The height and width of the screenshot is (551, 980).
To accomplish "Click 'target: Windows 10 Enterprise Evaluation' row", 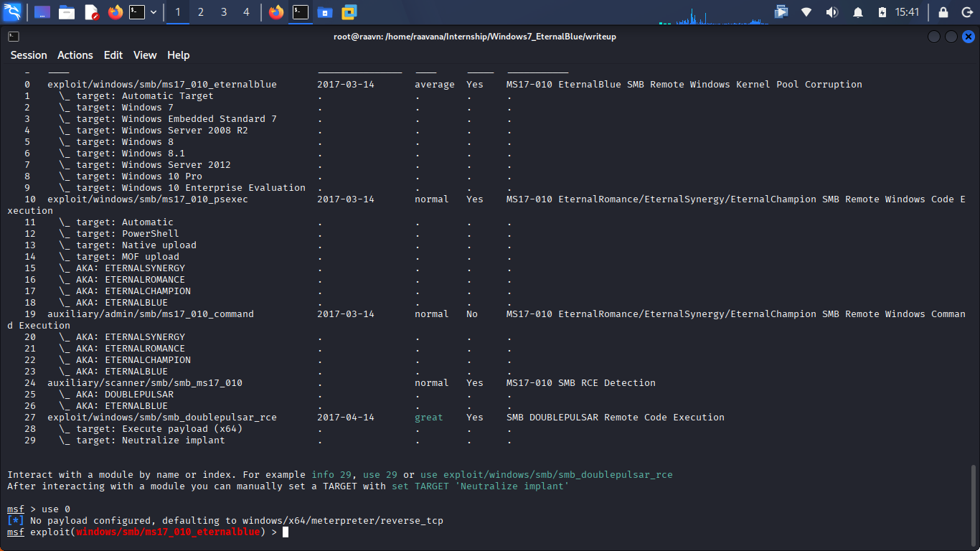I will [182, 188].
